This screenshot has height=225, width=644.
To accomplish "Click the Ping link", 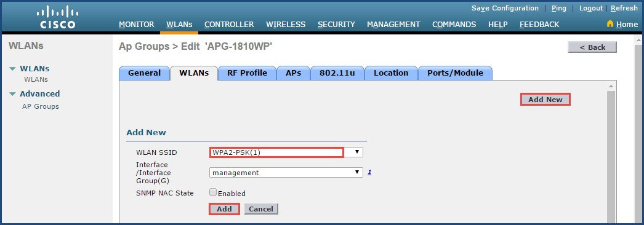I will pos(558,8).
